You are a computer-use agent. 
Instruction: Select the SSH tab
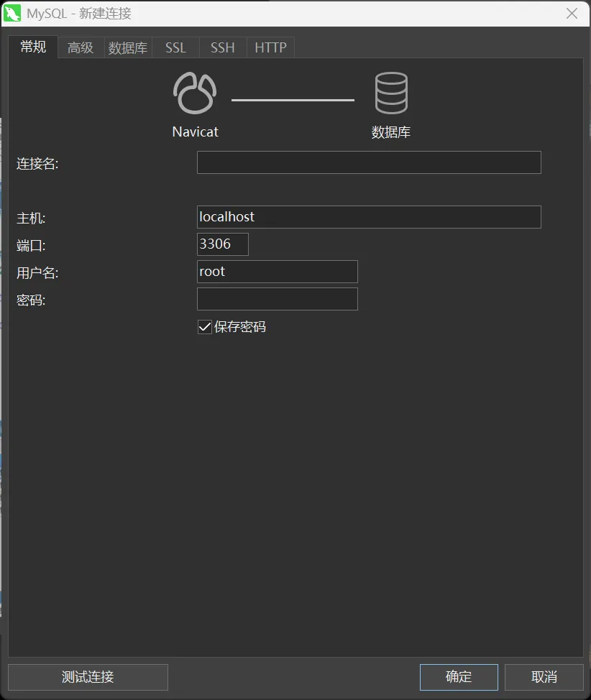[x=223, y=48]
